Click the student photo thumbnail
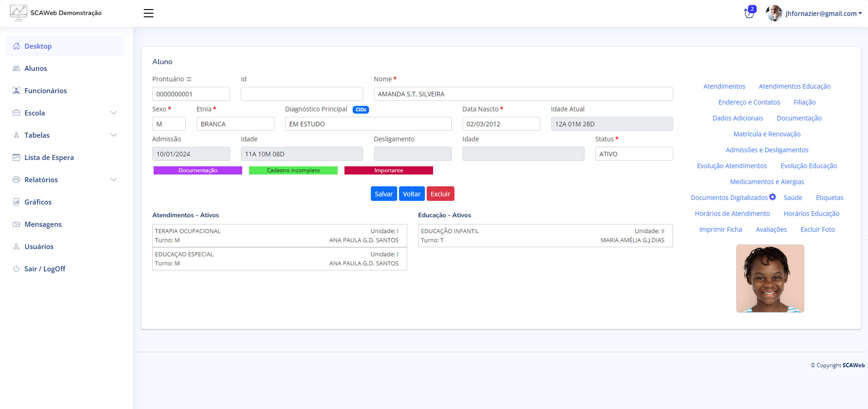 coord(770,278)
